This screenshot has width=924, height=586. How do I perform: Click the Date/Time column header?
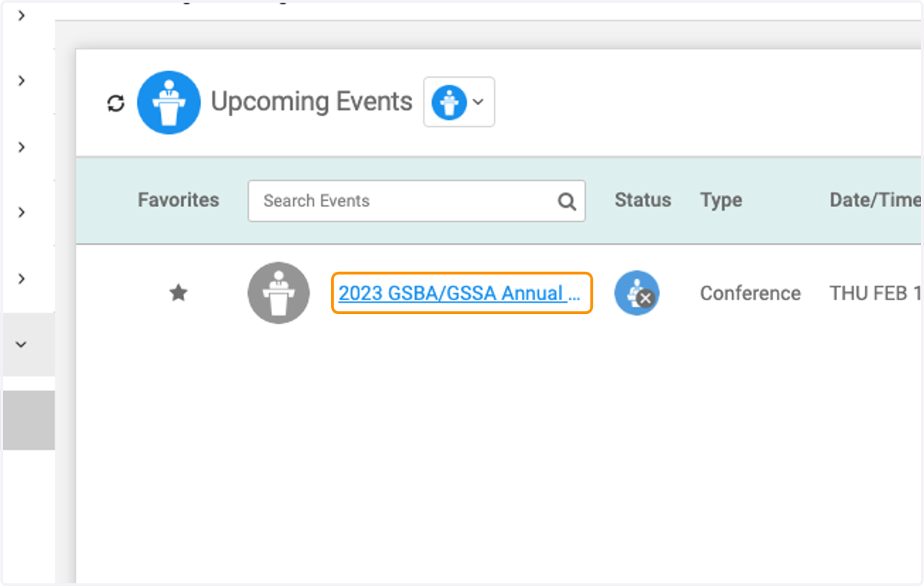pos(875,200)
